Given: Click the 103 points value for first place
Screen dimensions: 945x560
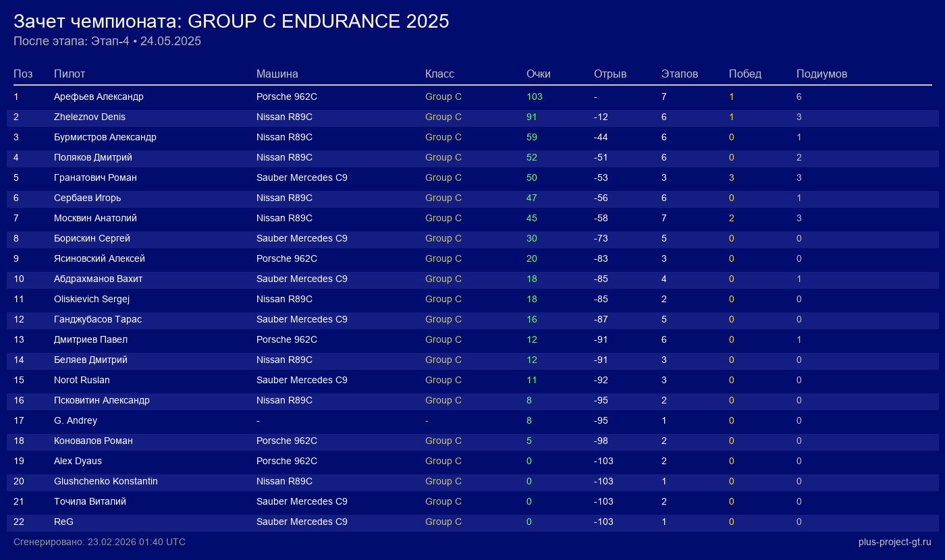Looking at the screenshot, I should [534, 96].
